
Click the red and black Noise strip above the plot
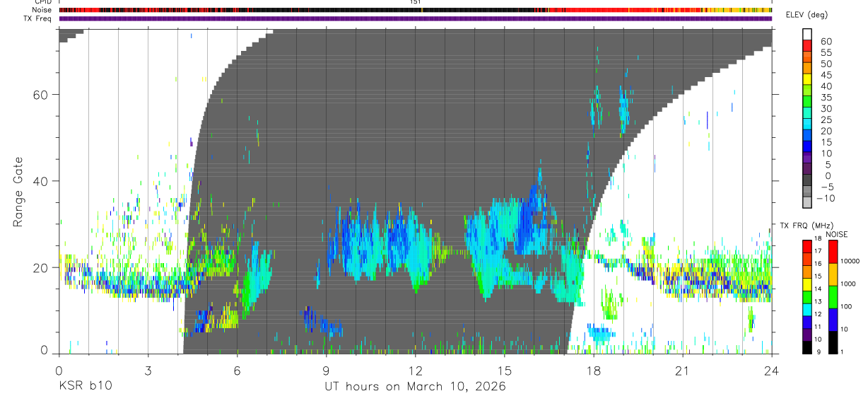(416, 10)
